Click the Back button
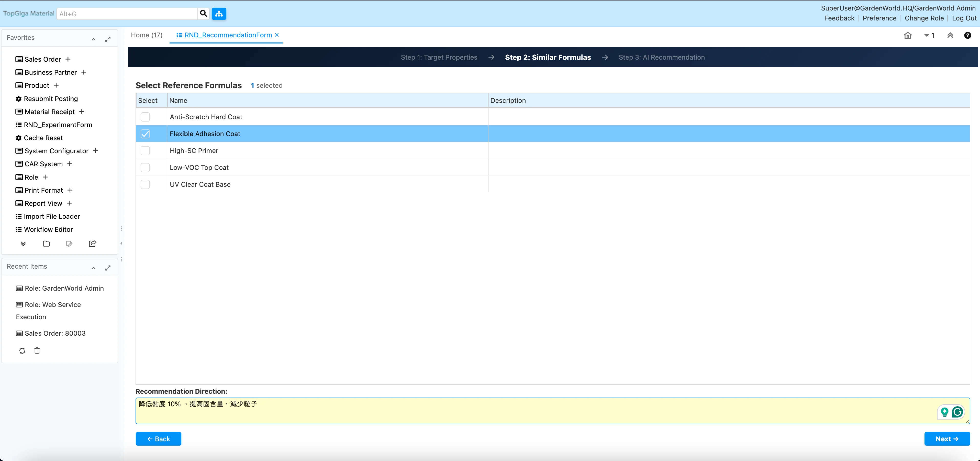The image size is (980, 461). (x=158, y=439)
